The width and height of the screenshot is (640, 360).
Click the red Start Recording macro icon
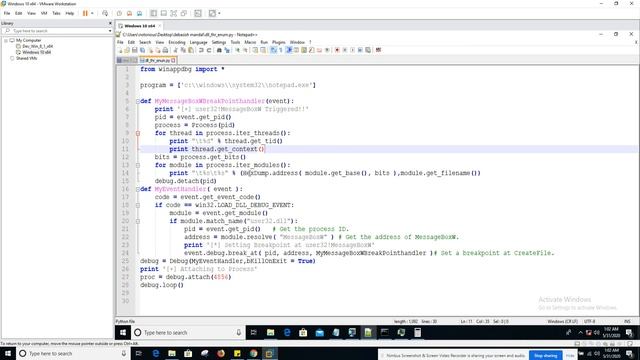(337, 50)
